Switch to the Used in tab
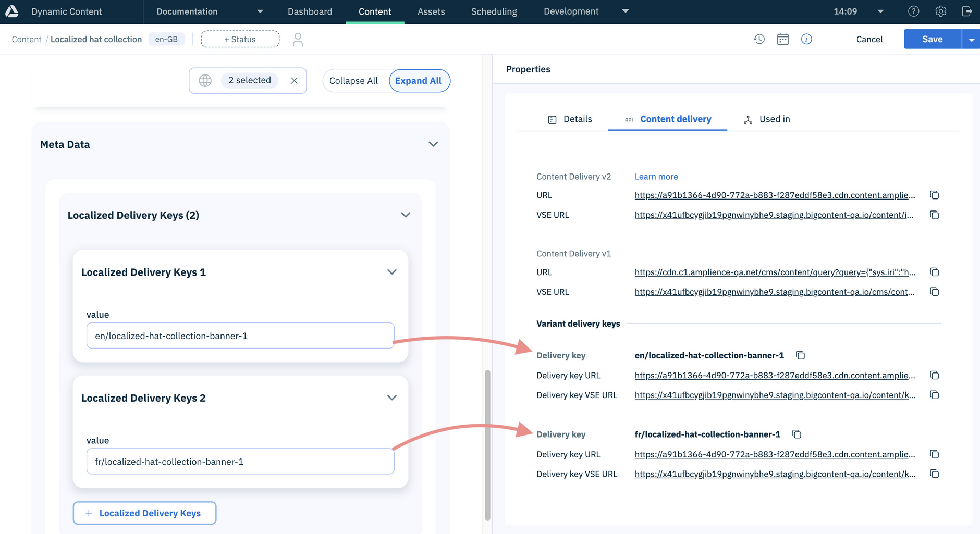The image size is (980, 534). tap(767, 119)
